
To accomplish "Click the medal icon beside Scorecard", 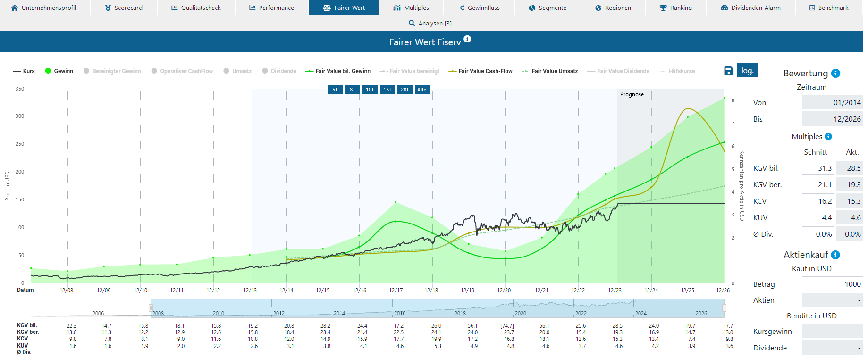I will click(x=108, y=8).
